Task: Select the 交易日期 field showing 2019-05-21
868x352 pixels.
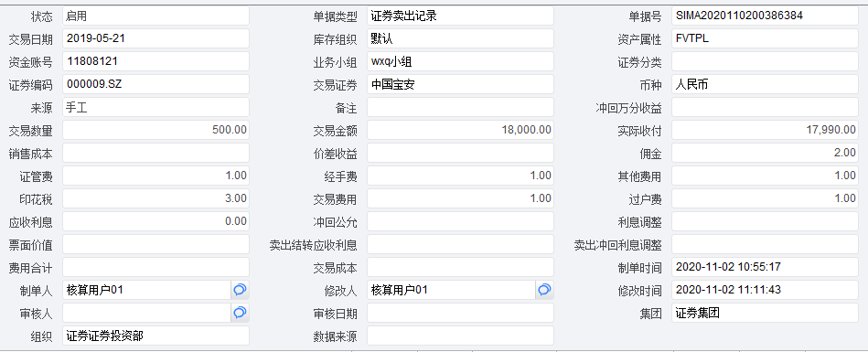Action: point(155,38)
